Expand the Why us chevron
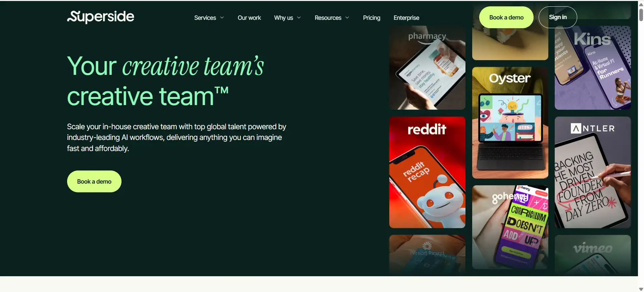 299,18
